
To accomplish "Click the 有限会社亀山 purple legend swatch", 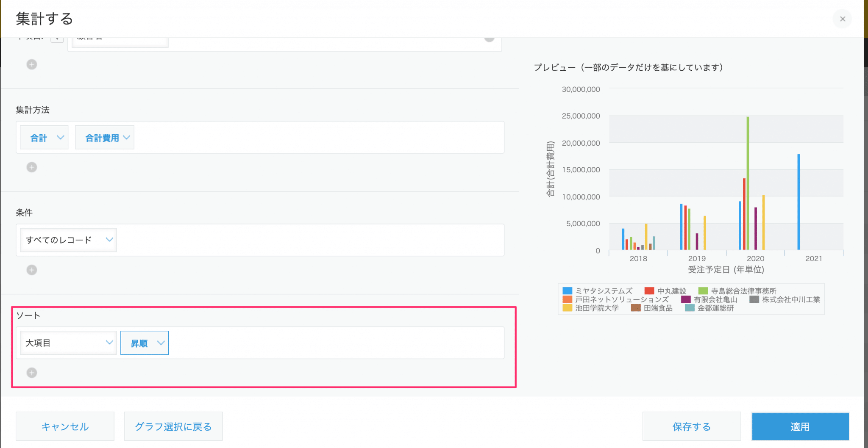I will pos(686,299).
